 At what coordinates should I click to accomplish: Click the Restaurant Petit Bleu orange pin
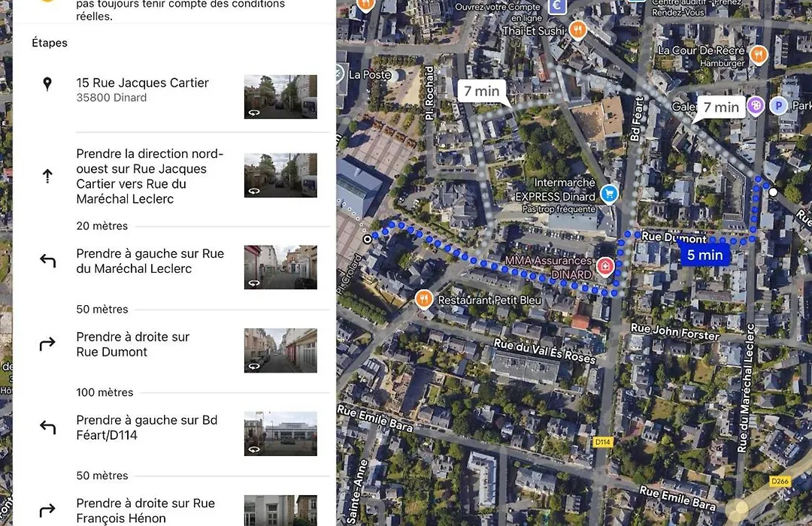[x=423, y=299]
